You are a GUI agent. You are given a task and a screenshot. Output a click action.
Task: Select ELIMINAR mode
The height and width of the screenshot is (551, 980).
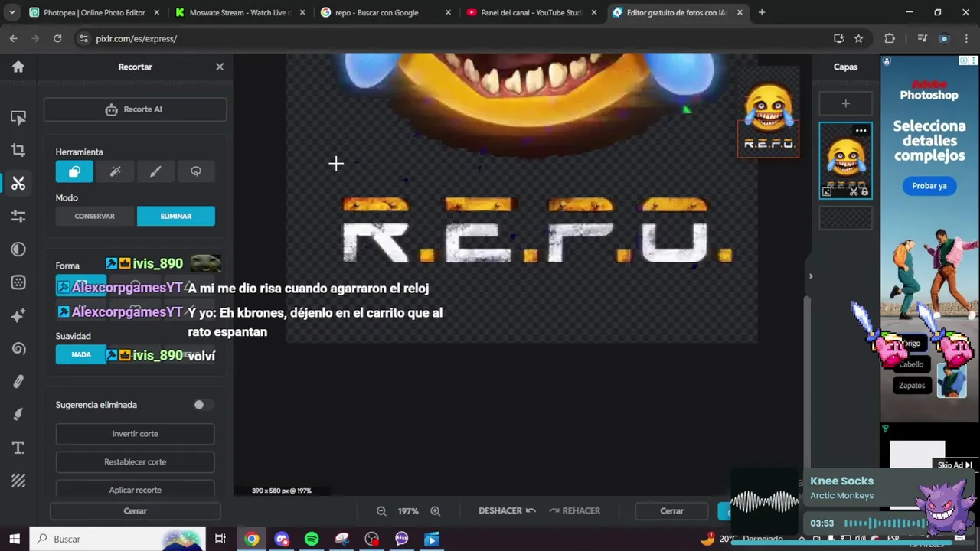(176, 216)
